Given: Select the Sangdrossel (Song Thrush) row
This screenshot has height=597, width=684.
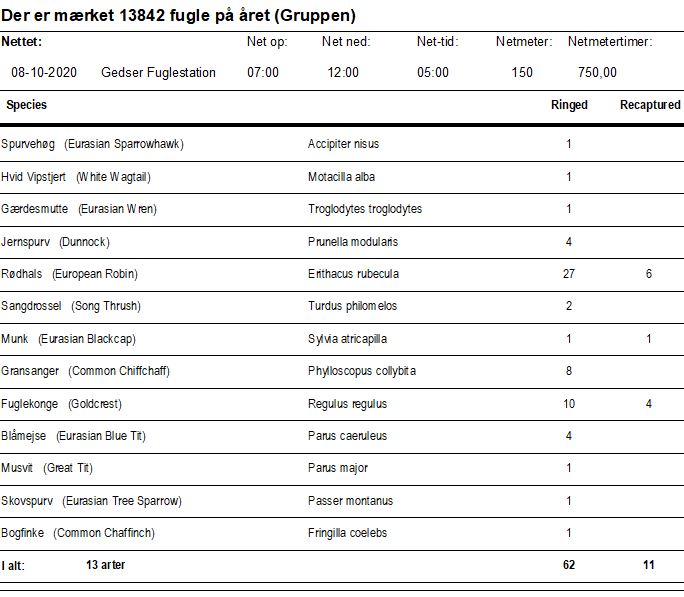Looking at the screenshot, I should tap(342, 307).
